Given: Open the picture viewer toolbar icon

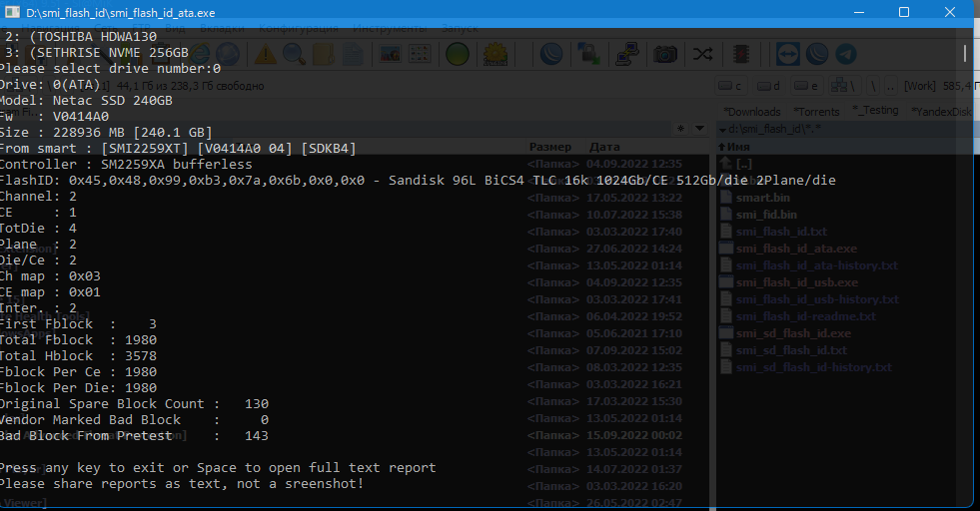Looking at the screenshot, I should (x=390, y=54).
